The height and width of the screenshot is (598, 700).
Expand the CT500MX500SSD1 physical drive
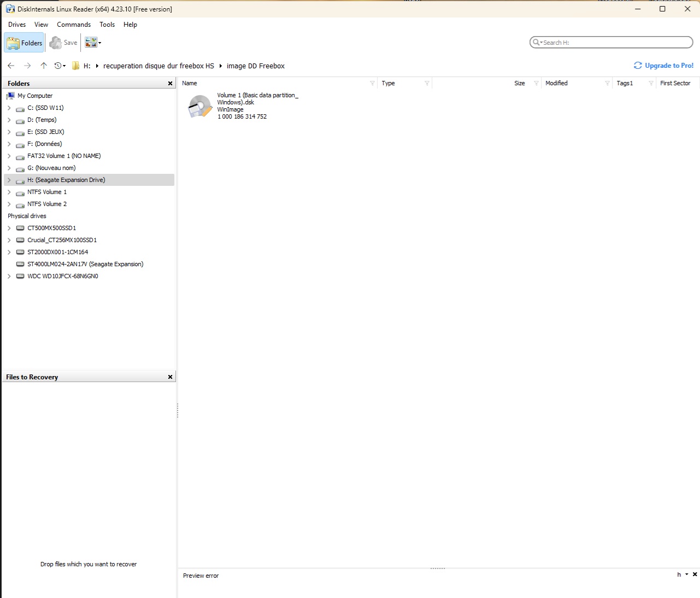click(x=9, y=228)
